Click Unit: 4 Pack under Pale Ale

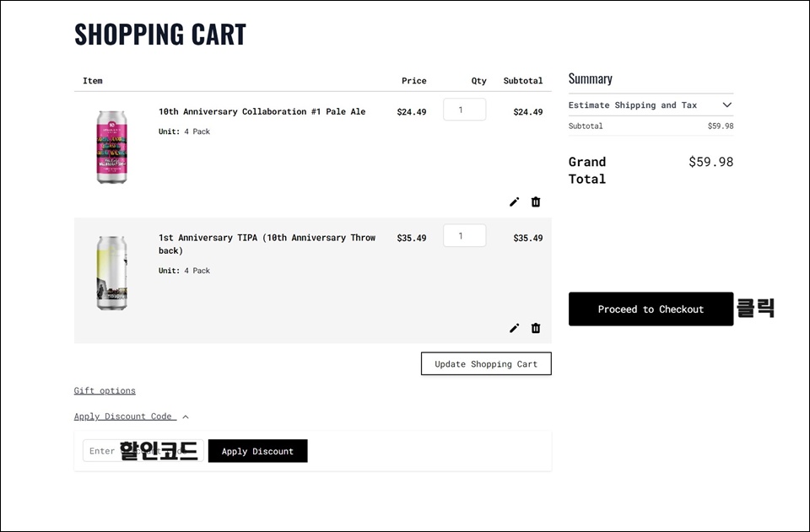[x=185, y=132]
